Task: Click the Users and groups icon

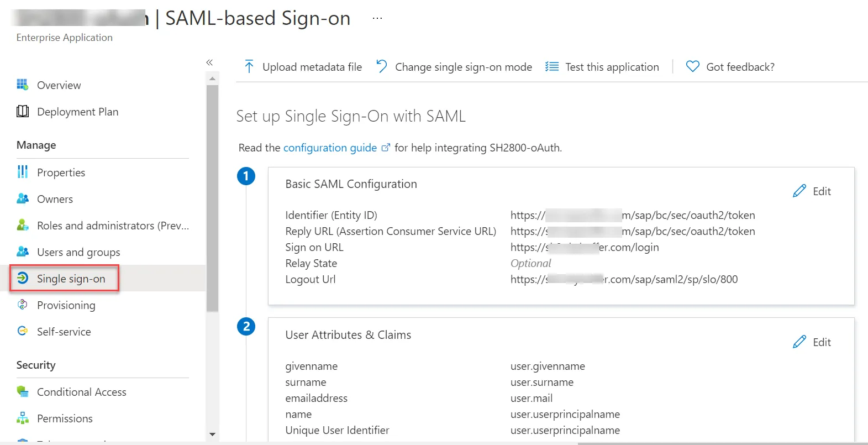Action: 23,252
